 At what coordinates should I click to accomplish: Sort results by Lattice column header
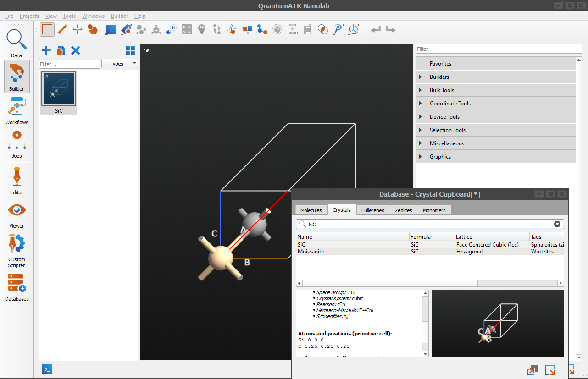492,237
